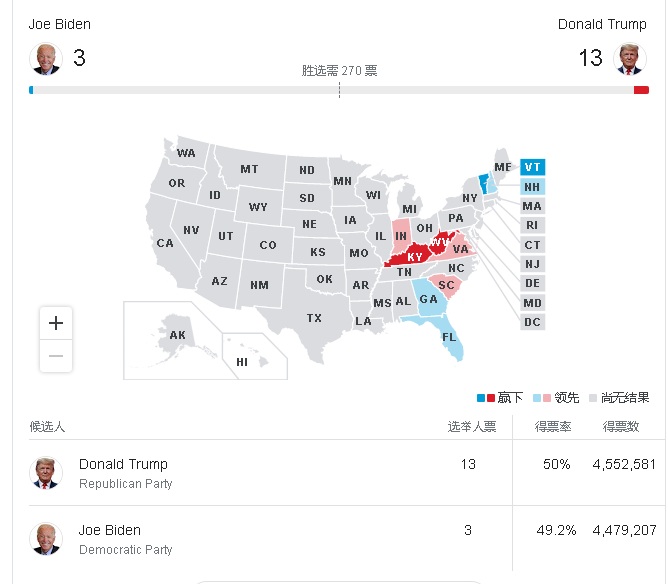Zoom out on the election map
The image size is (668, 584).
[x=56, y=356]
